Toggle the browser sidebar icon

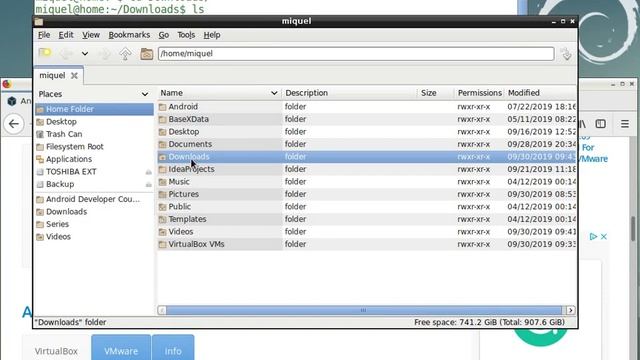pyautogui.click(x=600, y=124)
